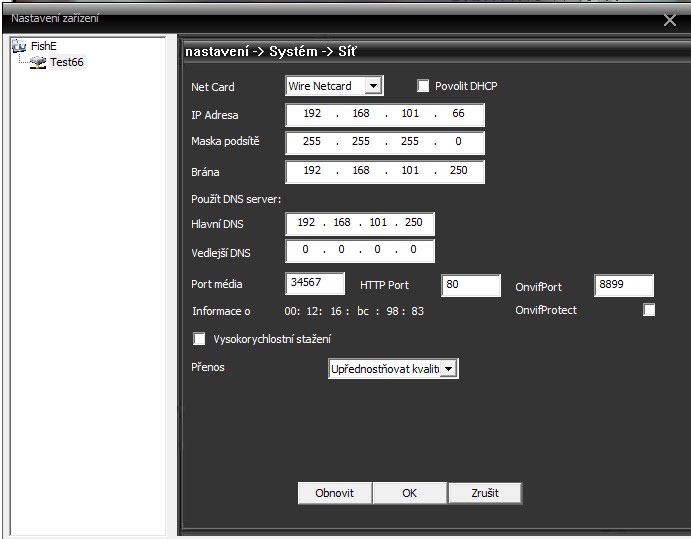
Task: Enable the Povolit DHCP checkbox
Action: (423, 85)
